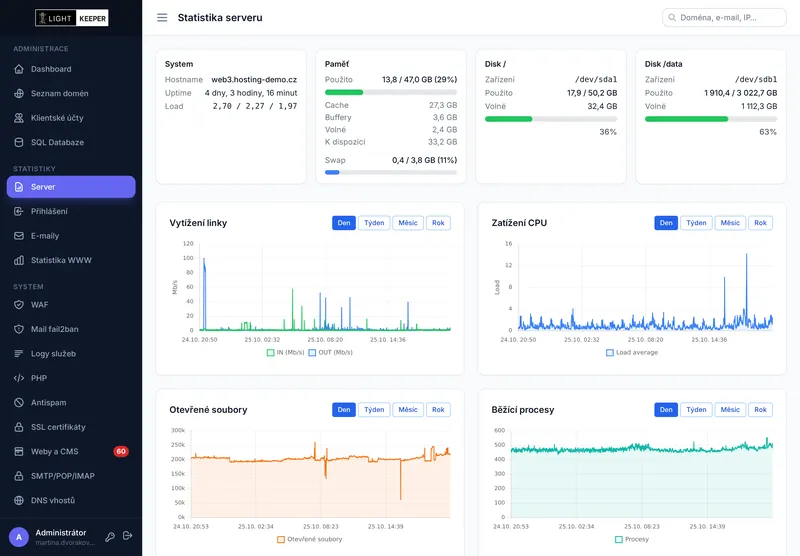
Task: Click the SMTP/POP/IMAP lock icon
Action: 19,476
